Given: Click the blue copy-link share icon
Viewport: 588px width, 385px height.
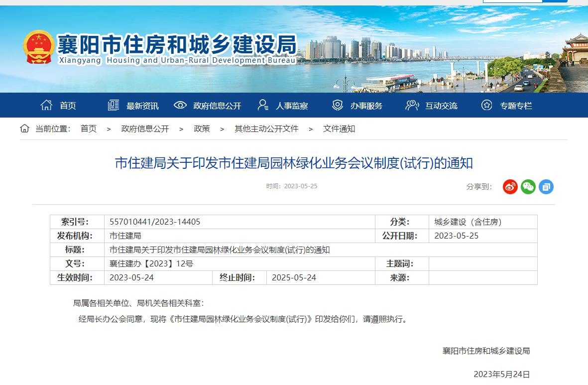Looking at the screenshot, I should pos(546,187).
